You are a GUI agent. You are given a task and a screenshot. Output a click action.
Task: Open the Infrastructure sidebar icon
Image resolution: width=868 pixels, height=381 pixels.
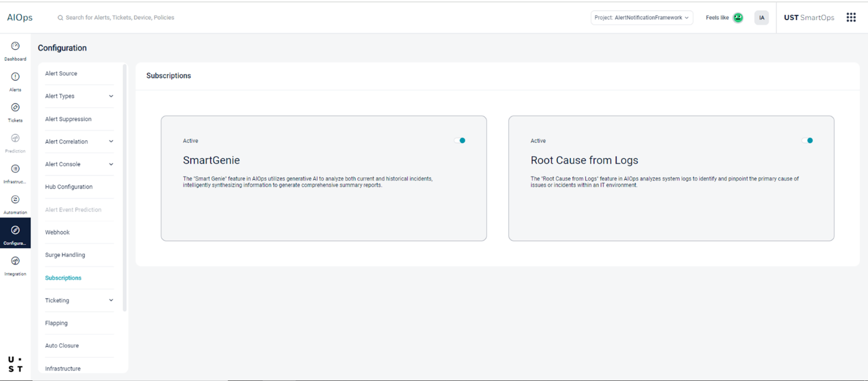click(x=15, y=169)
